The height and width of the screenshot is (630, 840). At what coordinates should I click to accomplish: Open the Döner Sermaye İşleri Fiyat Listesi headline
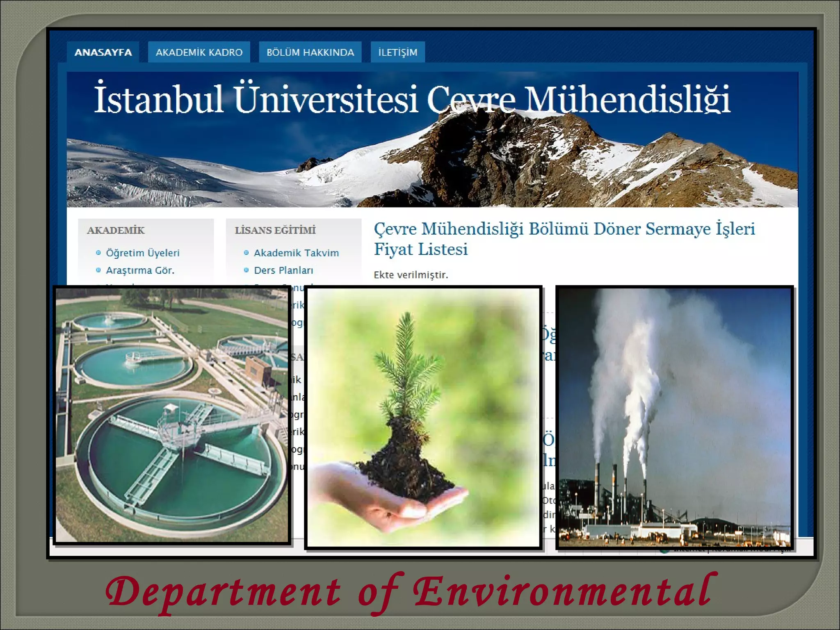(564, 239)
